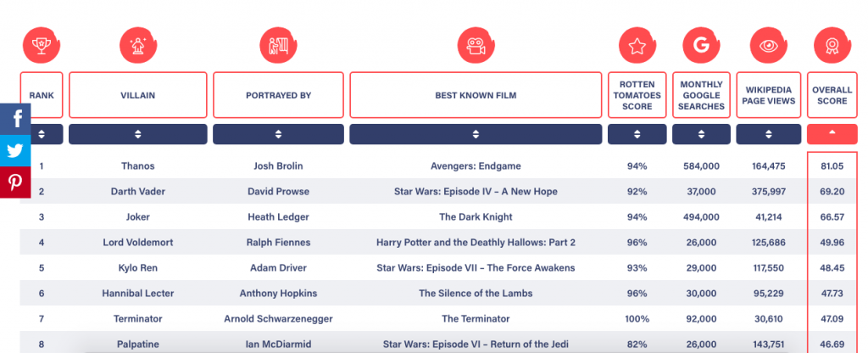Sort the table by Best Known Film

(475, 134)
